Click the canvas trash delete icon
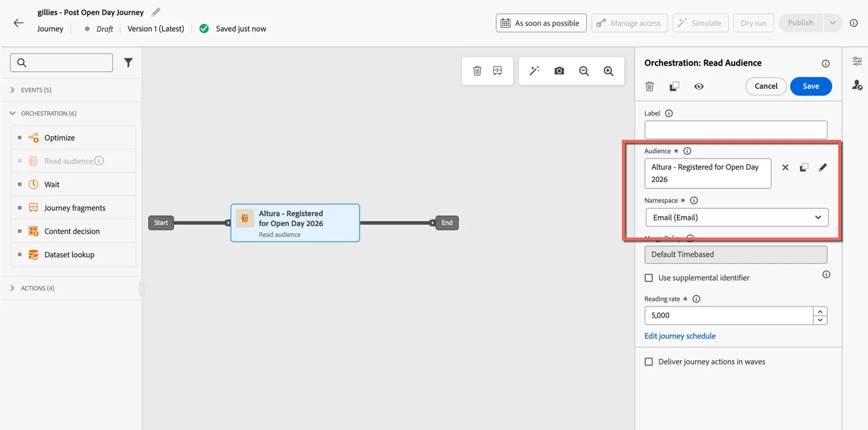 (477, 71)
